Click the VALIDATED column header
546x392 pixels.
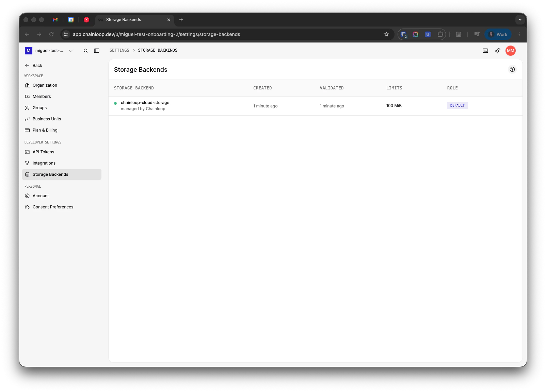click(332, 88)
